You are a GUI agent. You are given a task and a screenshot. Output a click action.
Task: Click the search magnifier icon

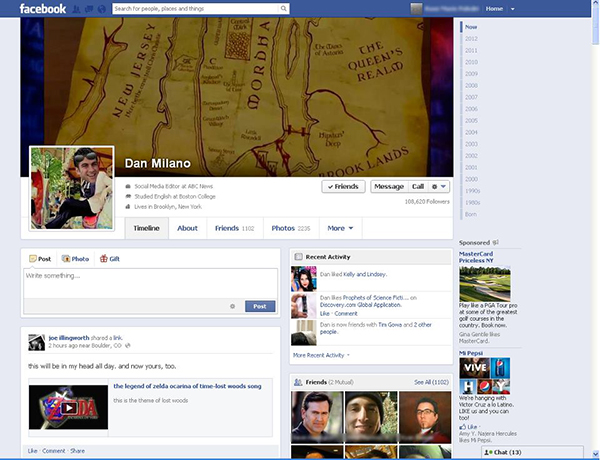[286, 9]
